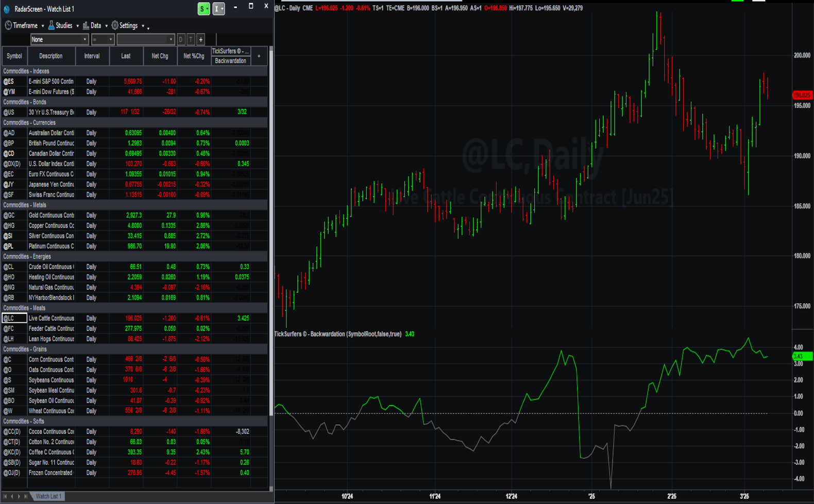
Task: Click Gold last price 2,927.3
Action: (x=134, y=215)
